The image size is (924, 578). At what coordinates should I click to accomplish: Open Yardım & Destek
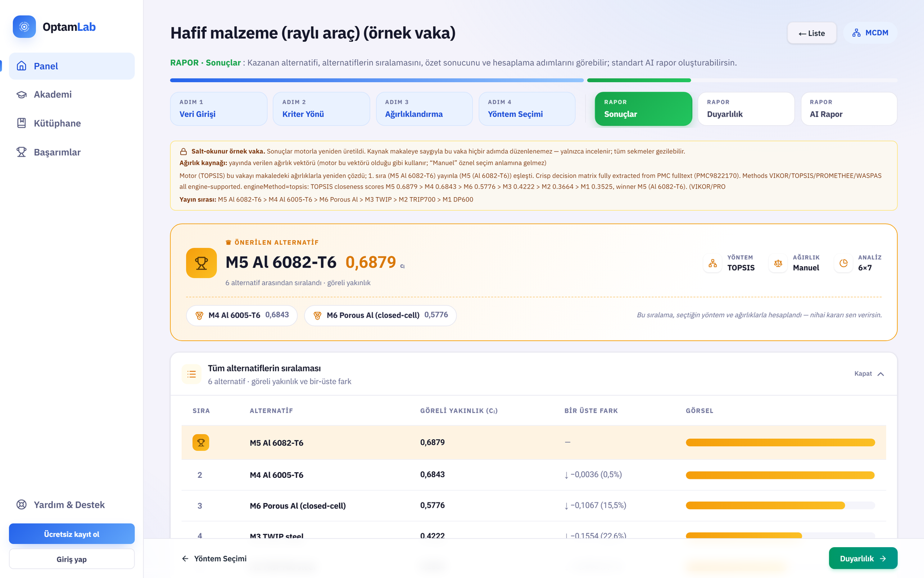pos(72,505)
